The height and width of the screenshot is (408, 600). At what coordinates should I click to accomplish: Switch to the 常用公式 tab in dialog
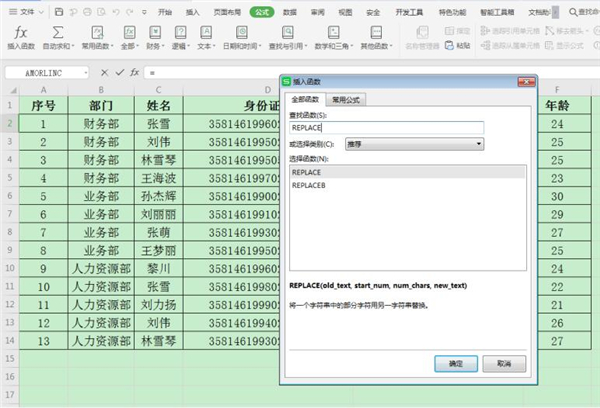pyautogui.click(x=347, y=100)
